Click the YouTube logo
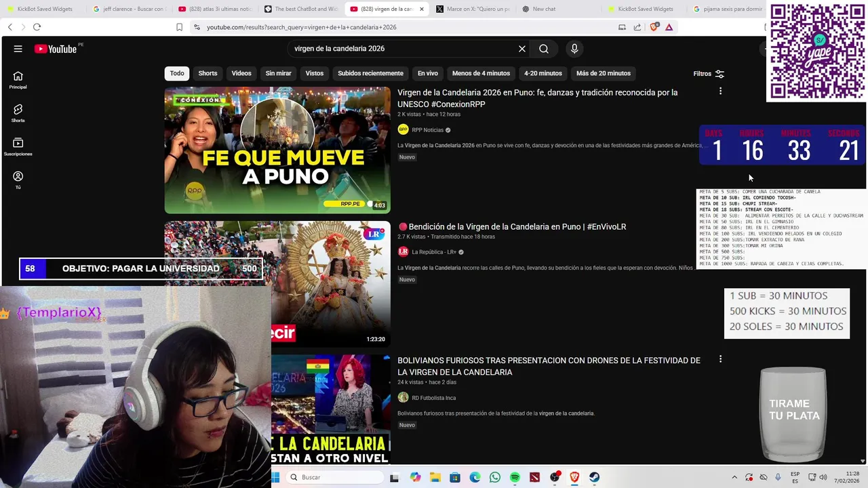The height and width of the screenshot is (488, 868). point(56,49)
